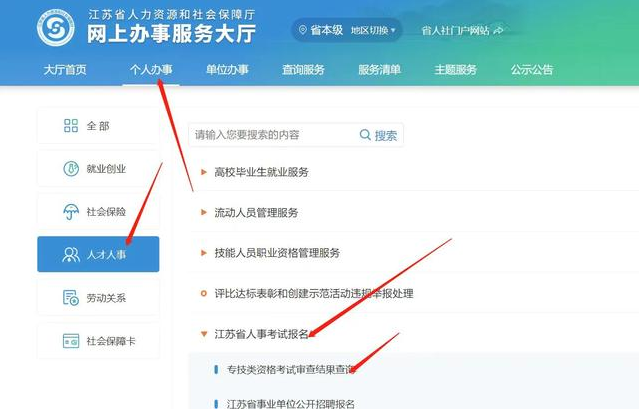Switch to the 个人办事 tab
The height and width of the screenshot is (409, 639).
151,70
